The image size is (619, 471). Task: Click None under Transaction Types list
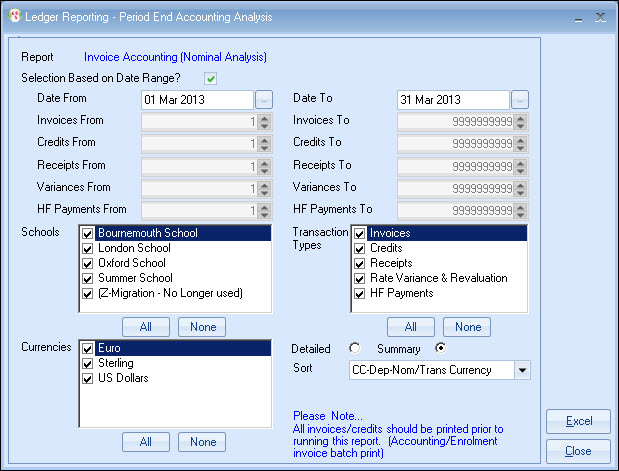pos(467,326)
